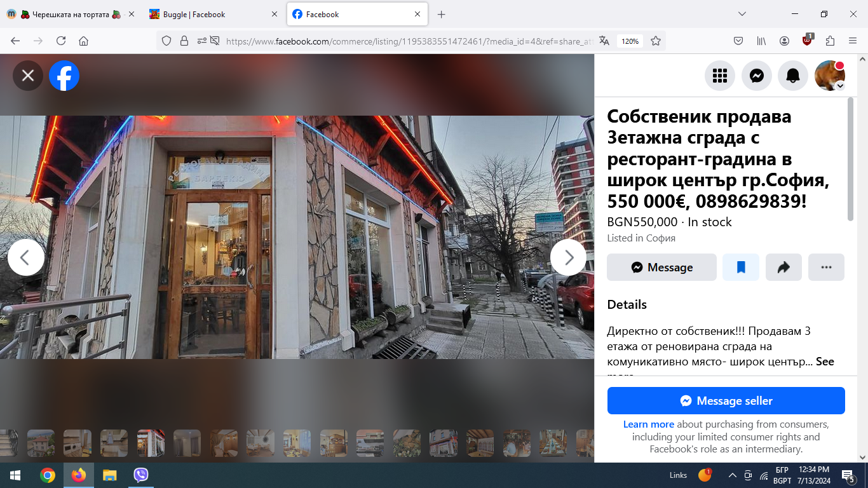Screen dimensions: 868x488
Task: Open the Facebook menu grid icon
Action: click(719, 76)
